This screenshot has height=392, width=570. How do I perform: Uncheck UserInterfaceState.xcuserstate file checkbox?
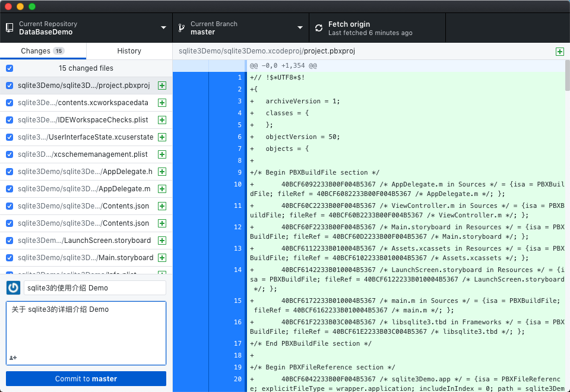click(10, 137)
